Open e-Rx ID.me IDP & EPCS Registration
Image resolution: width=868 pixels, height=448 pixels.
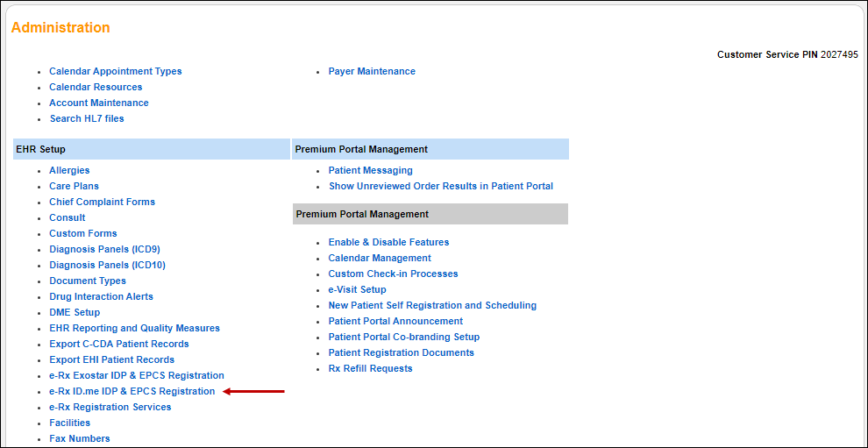point(132,391)
